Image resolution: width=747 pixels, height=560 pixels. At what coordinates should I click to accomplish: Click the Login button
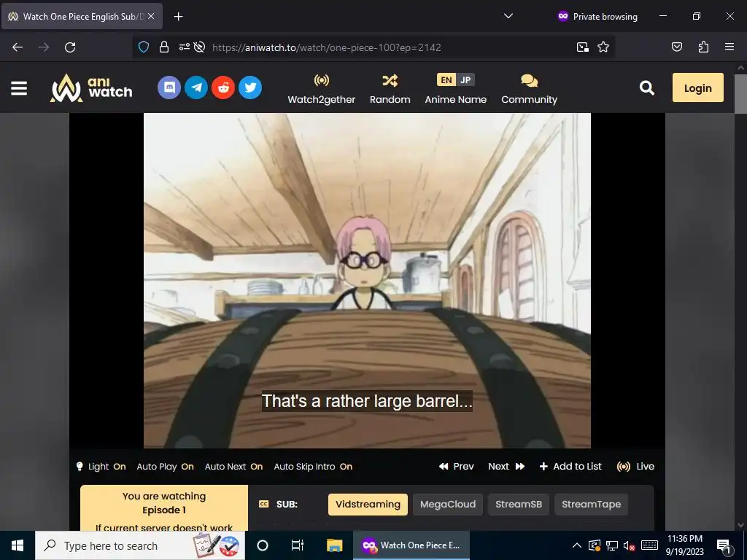tap(698, 87)
